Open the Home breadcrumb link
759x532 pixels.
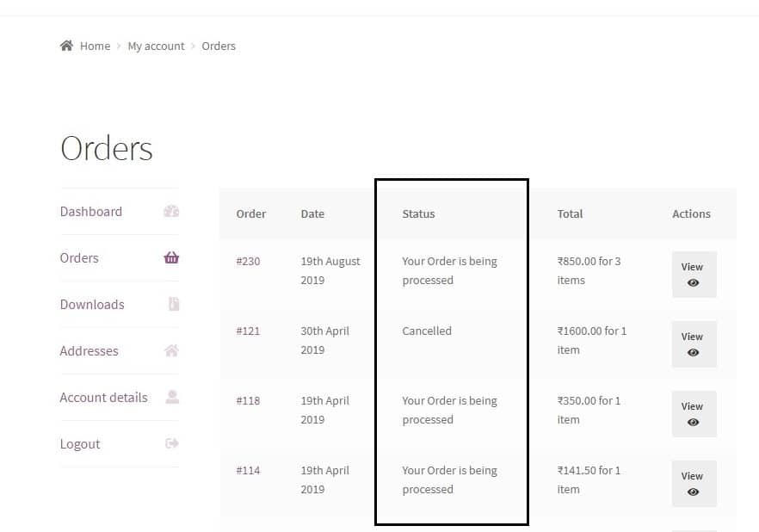coord(95,46)
